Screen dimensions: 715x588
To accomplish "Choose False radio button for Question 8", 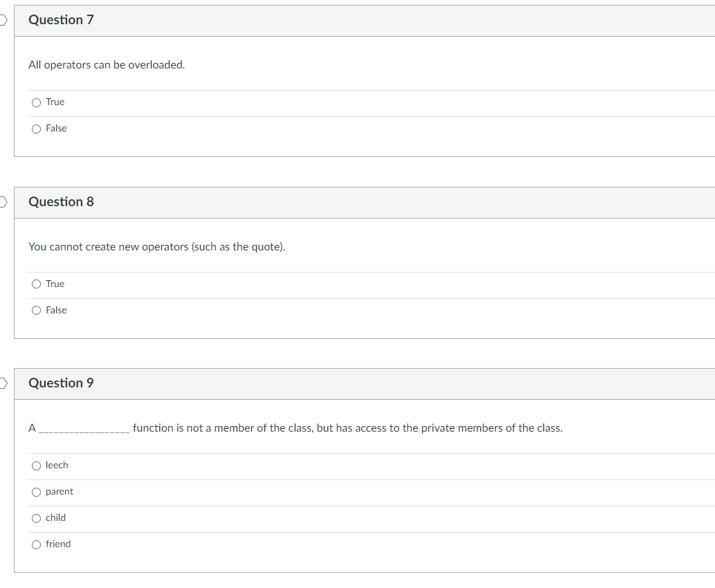I will 36,311.
